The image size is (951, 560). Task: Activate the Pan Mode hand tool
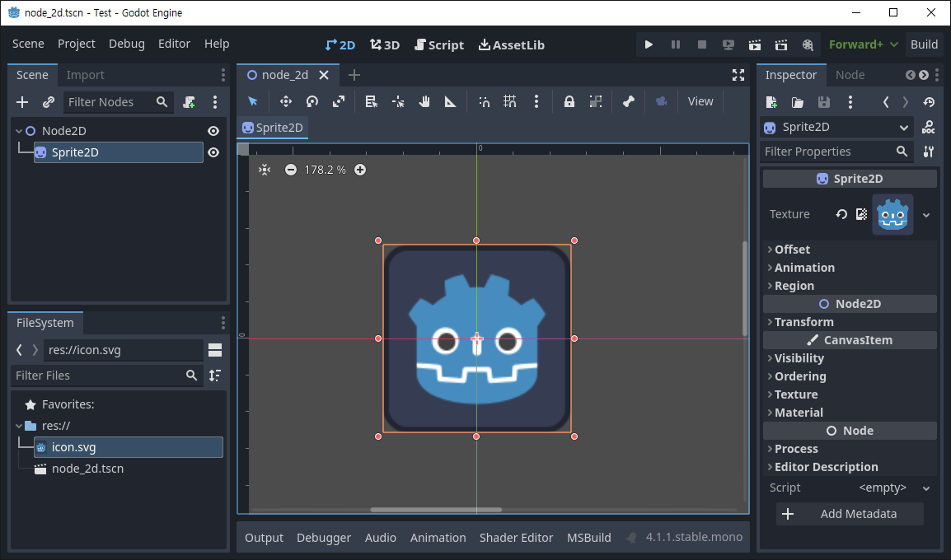pos(424,101)
